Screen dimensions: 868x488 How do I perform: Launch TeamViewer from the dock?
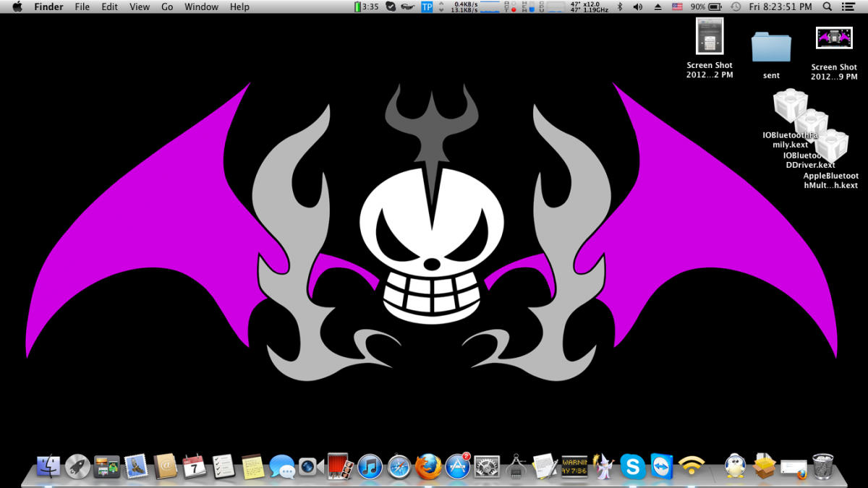pos(662,466)
